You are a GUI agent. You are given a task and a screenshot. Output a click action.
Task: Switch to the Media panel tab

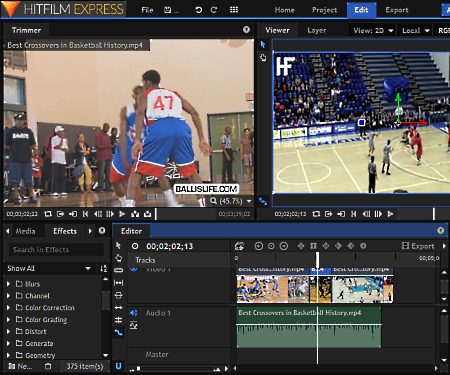click(x=25, y=231)
